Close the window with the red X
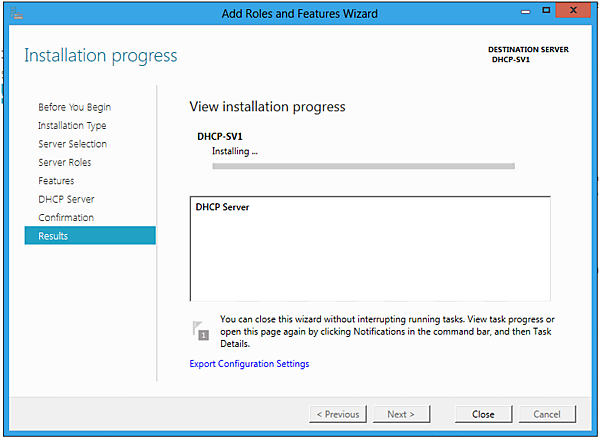Image resolution: width=600 pixels, height=439 pixels. 576,10
